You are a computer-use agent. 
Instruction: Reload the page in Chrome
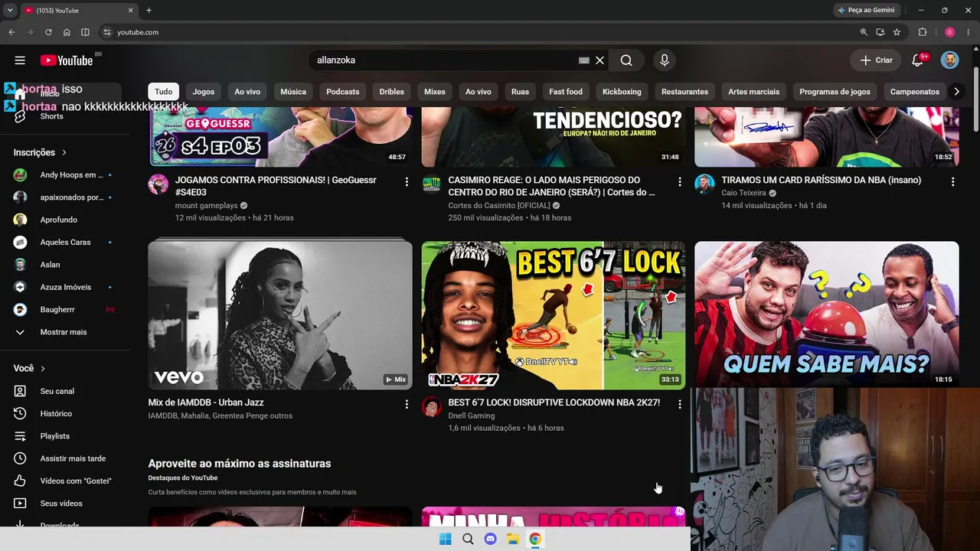(48, 32)
